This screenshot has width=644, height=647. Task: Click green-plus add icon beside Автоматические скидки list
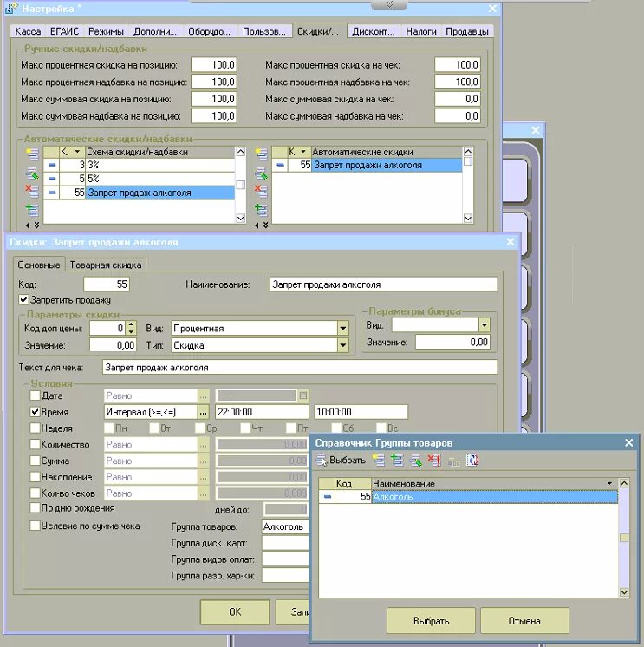tap(261, 210)
